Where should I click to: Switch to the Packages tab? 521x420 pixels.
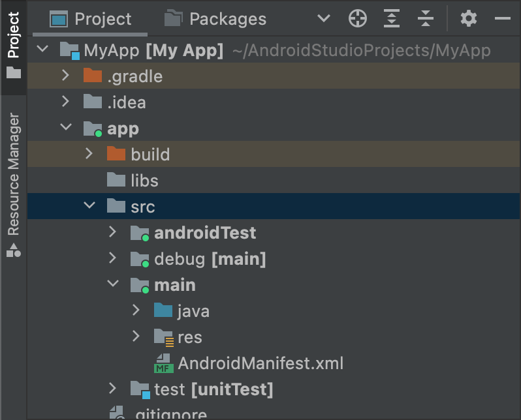click(x=216, y=19)
